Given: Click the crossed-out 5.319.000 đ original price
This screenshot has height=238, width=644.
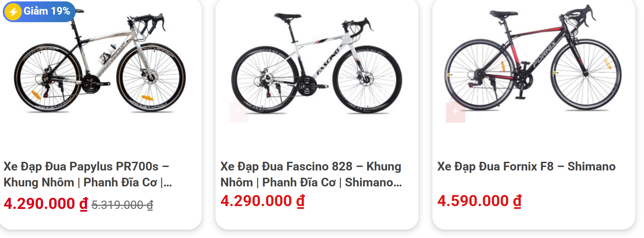Looking at the screenshot, I should (x=122, y=205).
